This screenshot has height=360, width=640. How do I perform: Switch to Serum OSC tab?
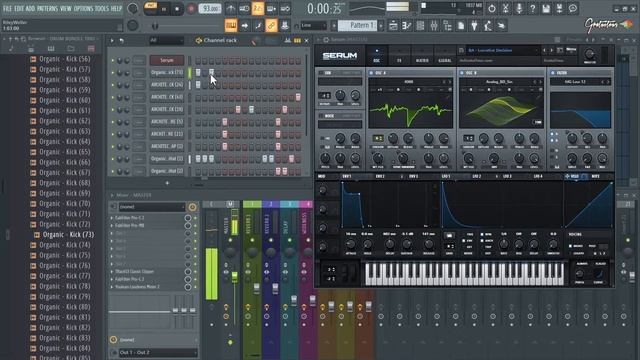(x=376, y=56)
